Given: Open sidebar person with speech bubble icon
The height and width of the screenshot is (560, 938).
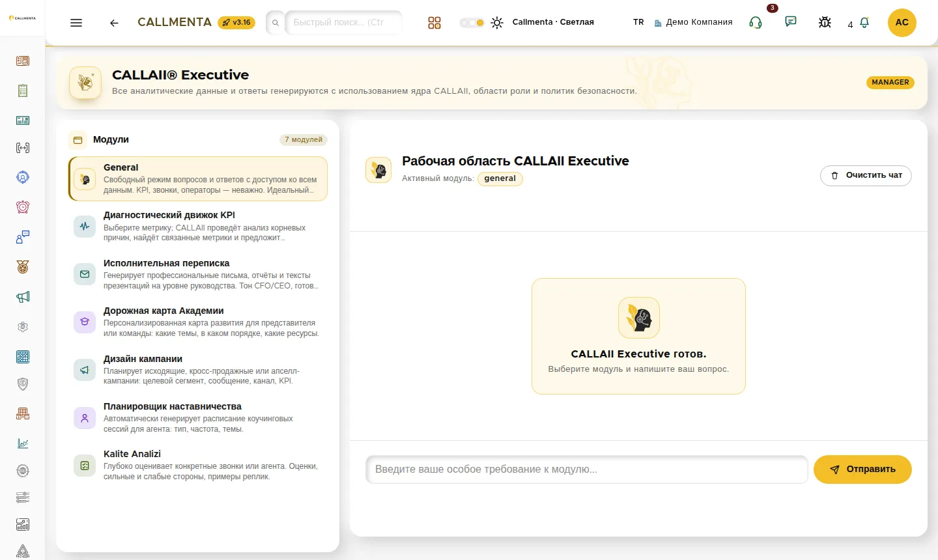Looking at the screenshot, I should (23, 237).
